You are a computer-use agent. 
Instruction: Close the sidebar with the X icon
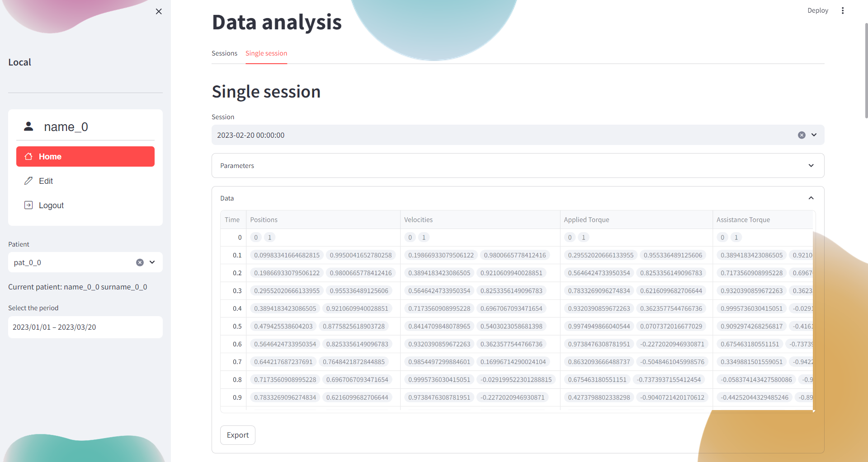tap(159, 11)
